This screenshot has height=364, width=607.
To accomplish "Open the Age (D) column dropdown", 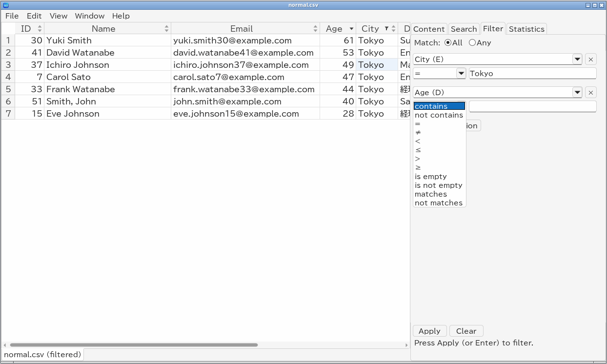I will [x=577, y=93].
